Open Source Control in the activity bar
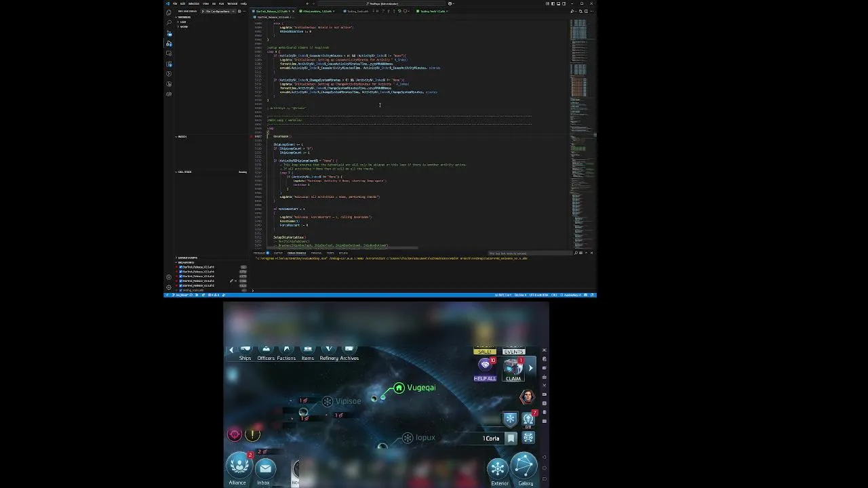The height and width of the screenshot is (488, 868). coord(169,33)
